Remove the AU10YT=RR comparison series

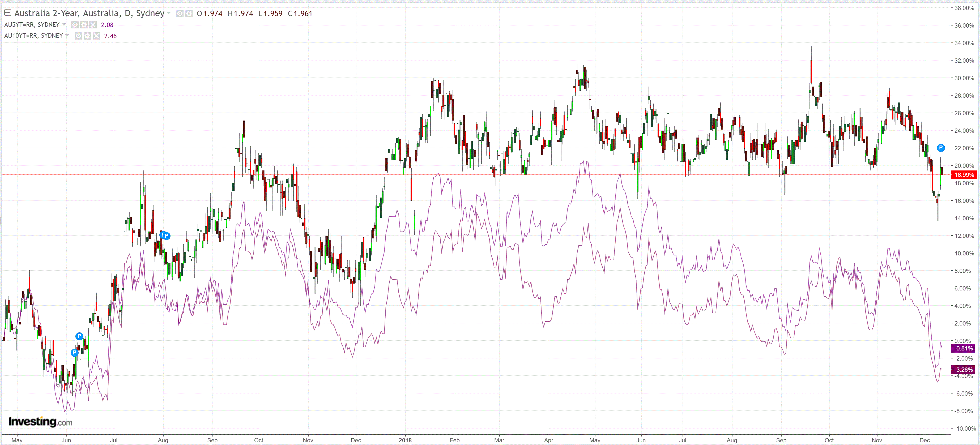coord(96,36)
